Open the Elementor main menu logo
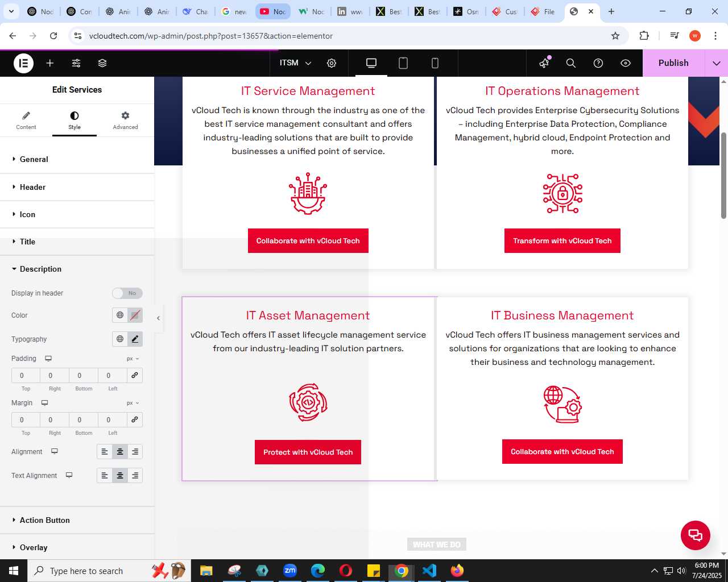Image resolution: width=728 pixels, height=582 pixels. (x=23, y=63)
